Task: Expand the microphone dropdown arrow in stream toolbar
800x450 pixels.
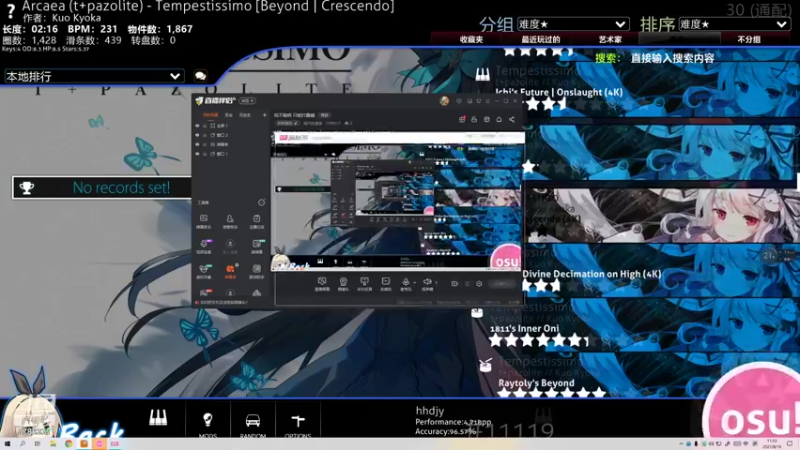Action: pos(415,283)
